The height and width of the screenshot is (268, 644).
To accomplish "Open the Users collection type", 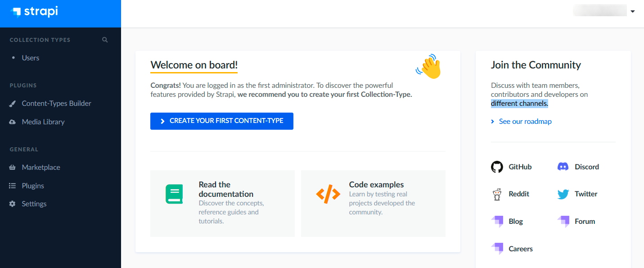I will coord(31,58).
